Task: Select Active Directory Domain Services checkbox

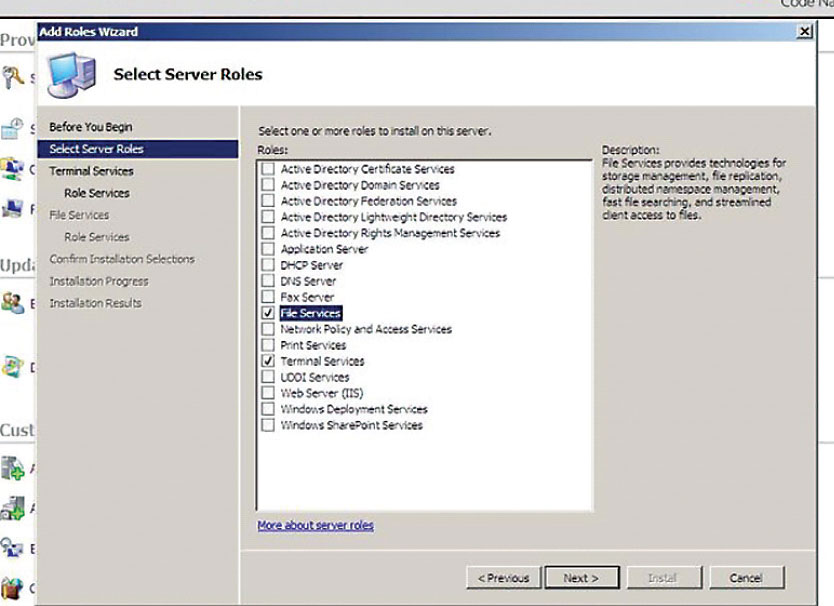Action: point(267,185)
